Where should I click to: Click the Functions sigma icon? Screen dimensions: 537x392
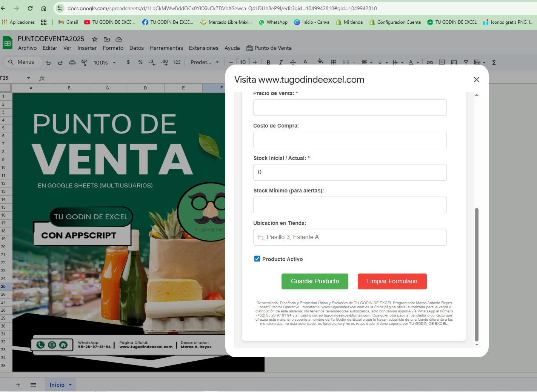[x=494, y=62]
